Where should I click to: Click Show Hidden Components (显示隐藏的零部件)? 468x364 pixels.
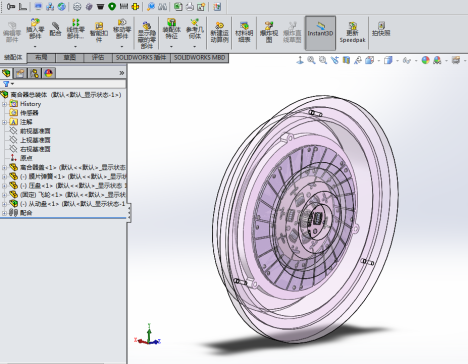click(147, 35)
